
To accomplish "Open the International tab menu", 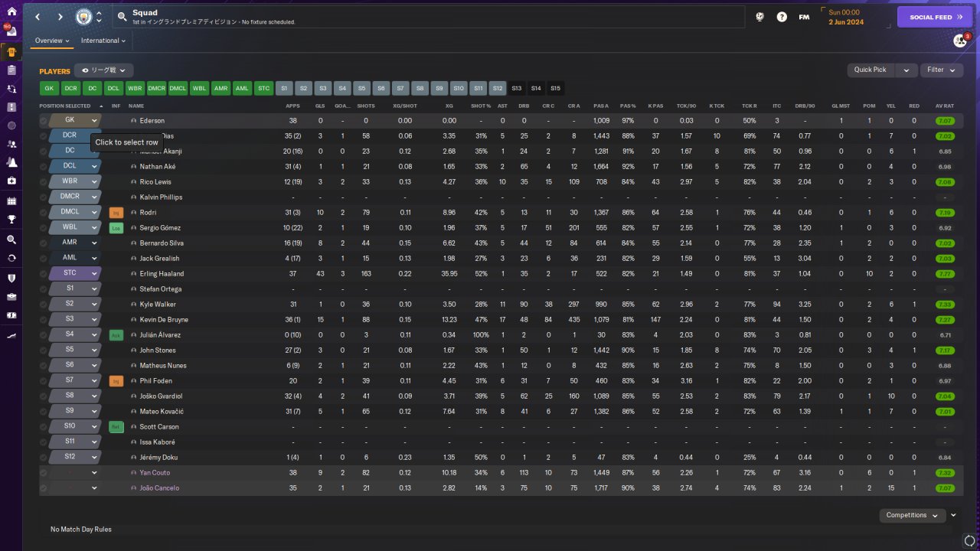I will 103,41.
